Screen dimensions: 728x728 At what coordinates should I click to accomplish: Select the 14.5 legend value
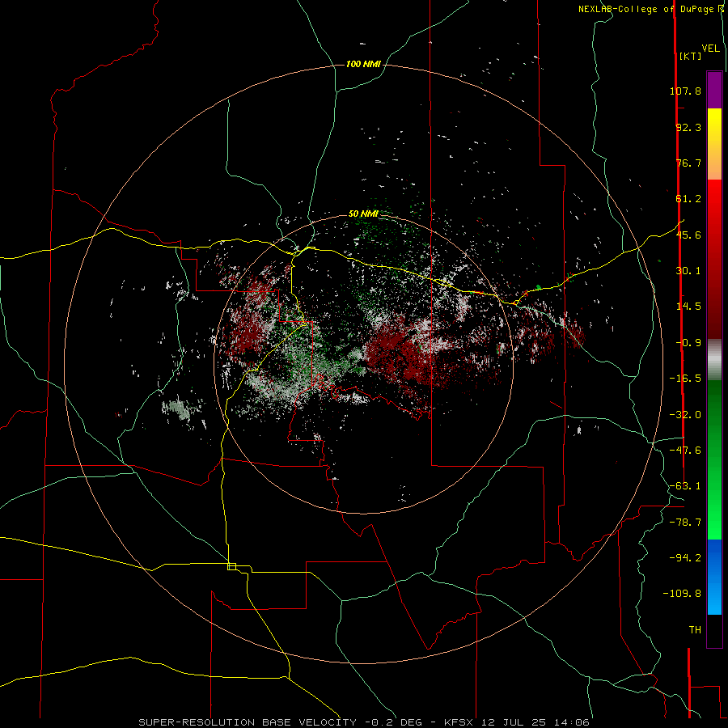pos(688,307)
